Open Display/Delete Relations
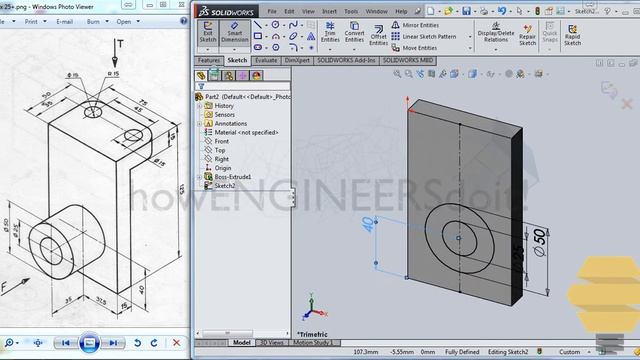Viewport: 640px width, 360px height. (496, 32)
